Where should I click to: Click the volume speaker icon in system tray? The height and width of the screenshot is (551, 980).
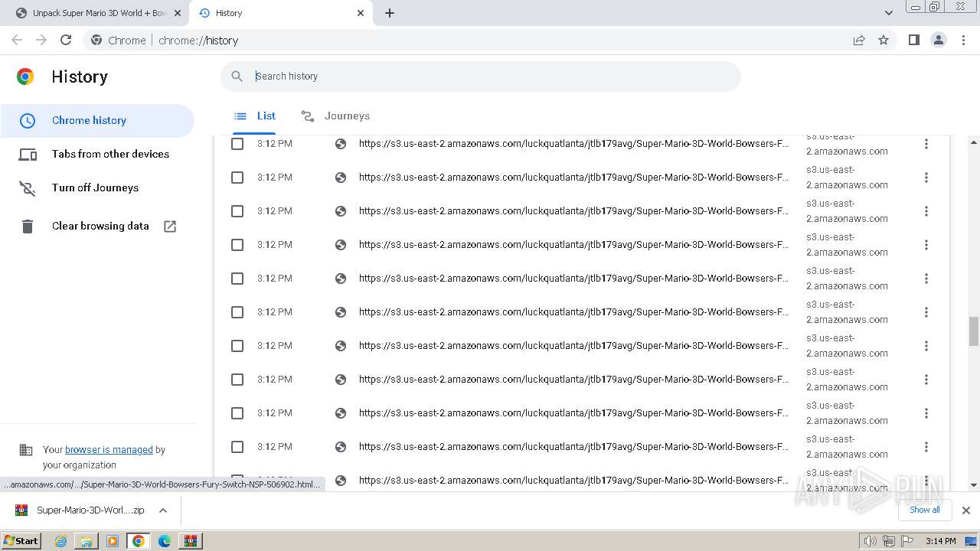coord(870,541)
